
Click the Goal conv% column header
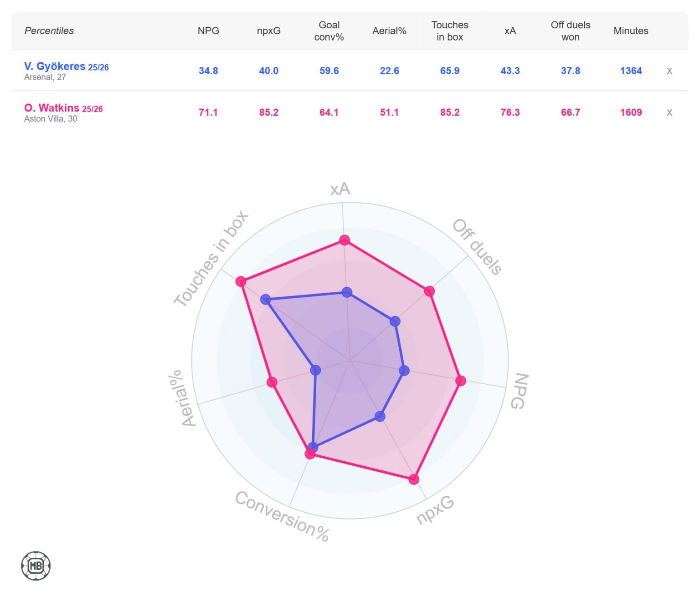(329, 31)
